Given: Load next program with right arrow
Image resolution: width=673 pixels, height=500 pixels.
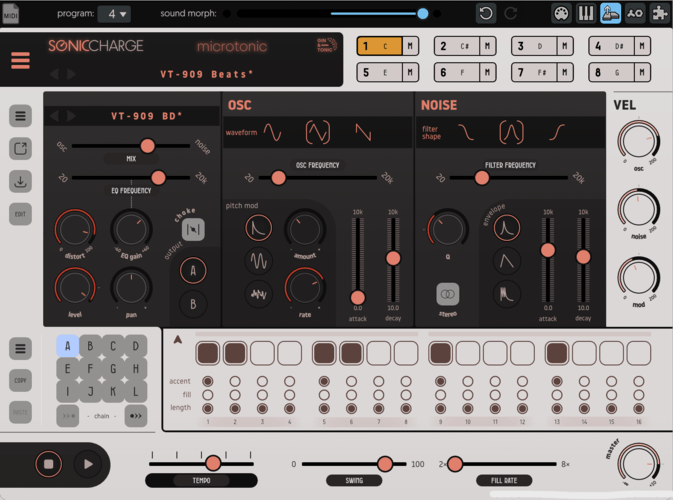Looking at the screenshot, I should click(x=71, y=74).
